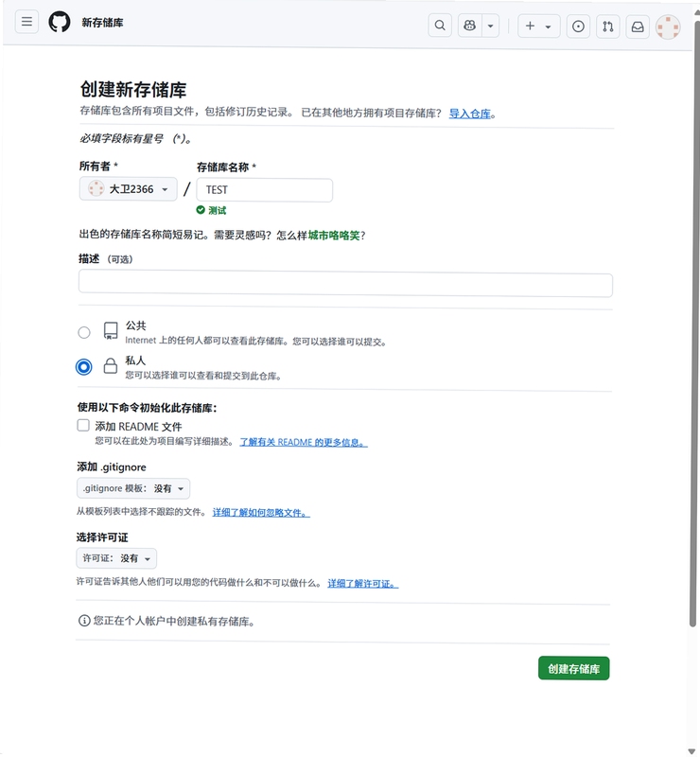
Task: Expand the Copilot dropdown arrow
Action: pyautogui.click(x=491, y=26)
